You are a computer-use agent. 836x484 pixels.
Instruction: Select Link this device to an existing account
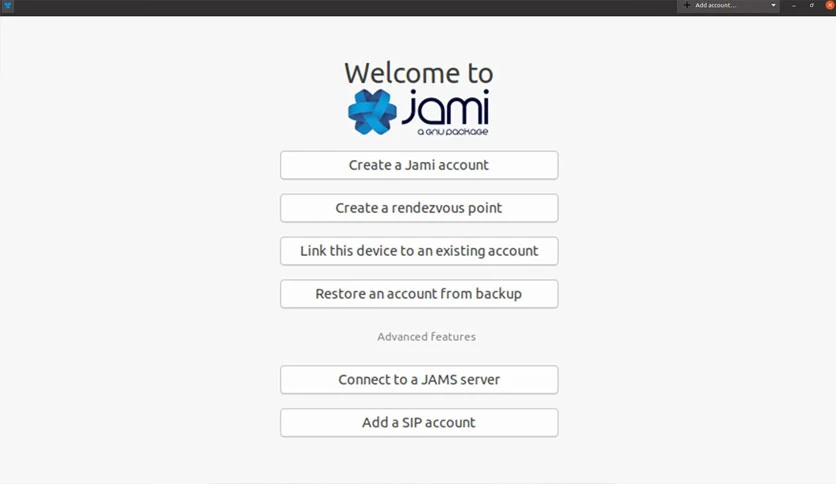(419, 251)
